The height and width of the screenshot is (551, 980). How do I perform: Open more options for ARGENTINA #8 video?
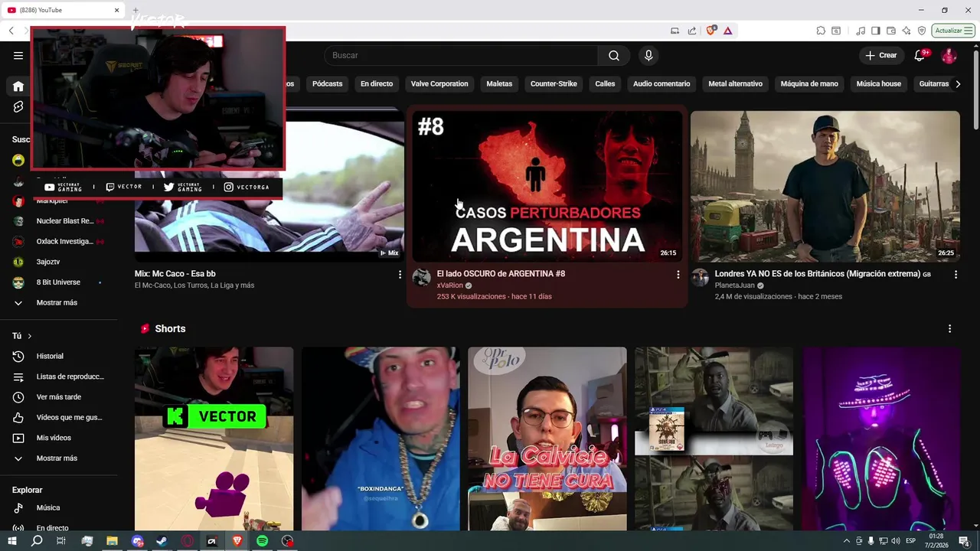click(x=678, y=274)
